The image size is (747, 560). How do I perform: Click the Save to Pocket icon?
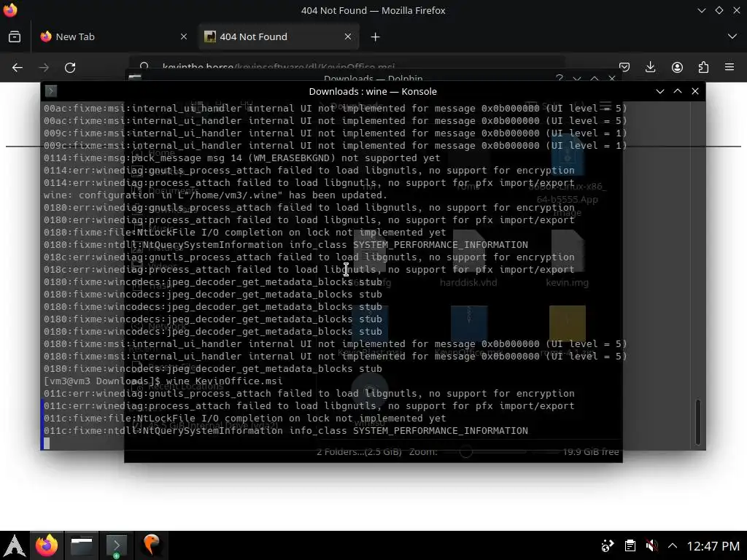(x=624, y=68)
